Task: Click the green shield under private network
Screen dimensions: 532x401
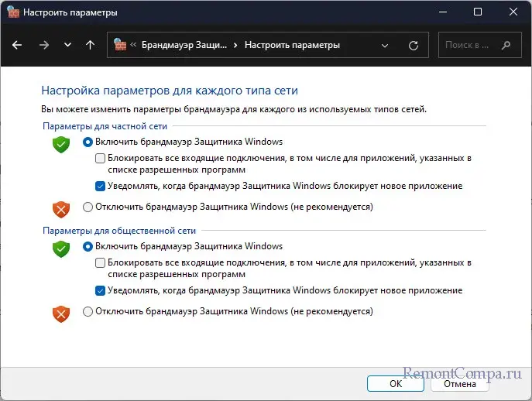Action: [61, 144]
